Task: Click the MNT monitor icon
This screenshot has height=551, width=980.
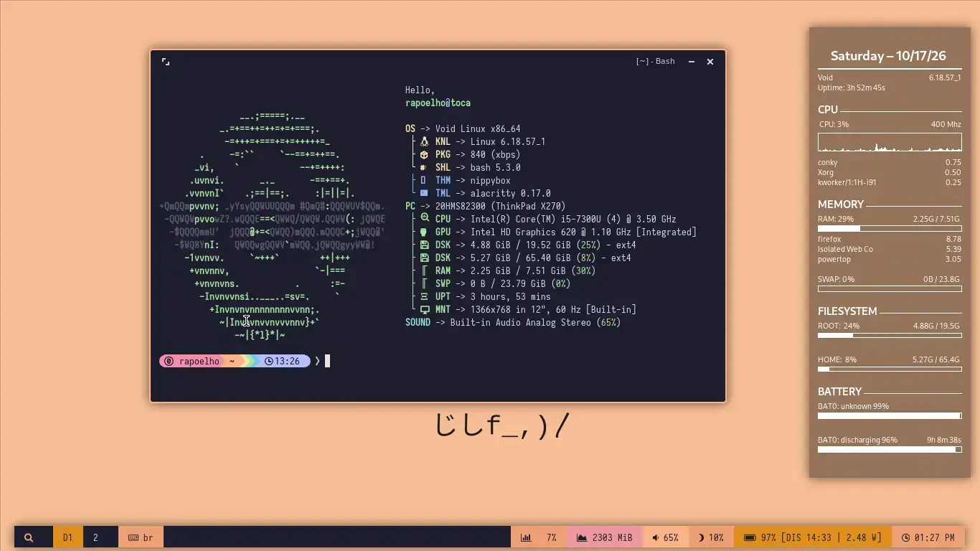Action: click(424, 309)
